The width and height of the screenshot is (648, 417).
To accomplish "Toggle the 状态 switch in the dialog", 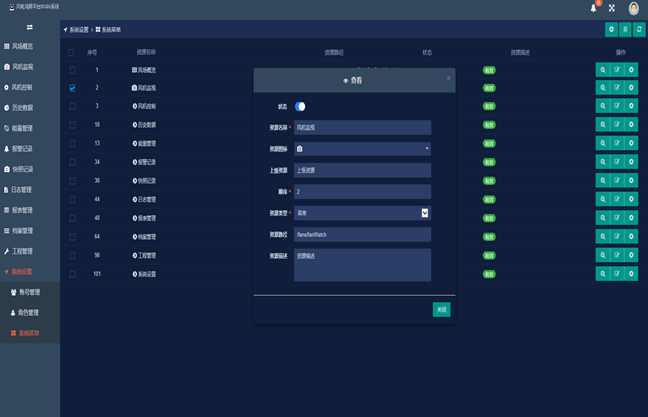I will (x=300, y=106).
